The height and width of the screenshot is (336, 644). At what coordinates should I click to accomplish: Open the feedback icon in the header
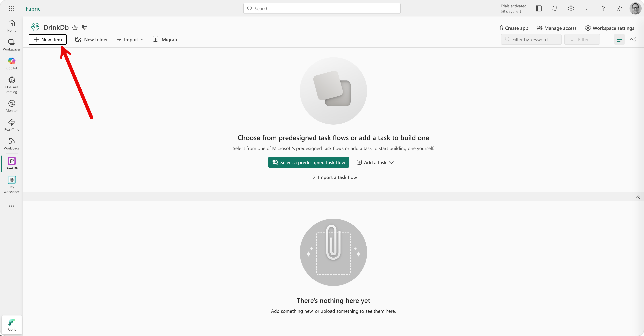(619, 9)
